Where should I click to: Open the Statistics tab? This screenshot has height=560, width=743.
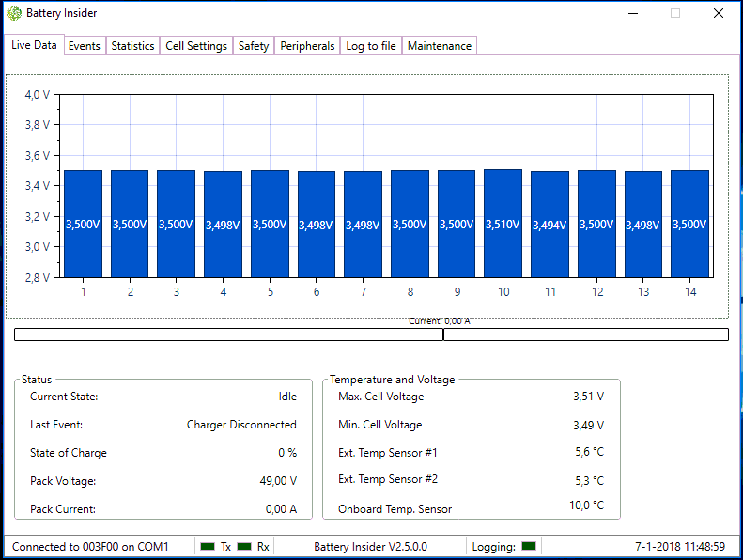132,46
